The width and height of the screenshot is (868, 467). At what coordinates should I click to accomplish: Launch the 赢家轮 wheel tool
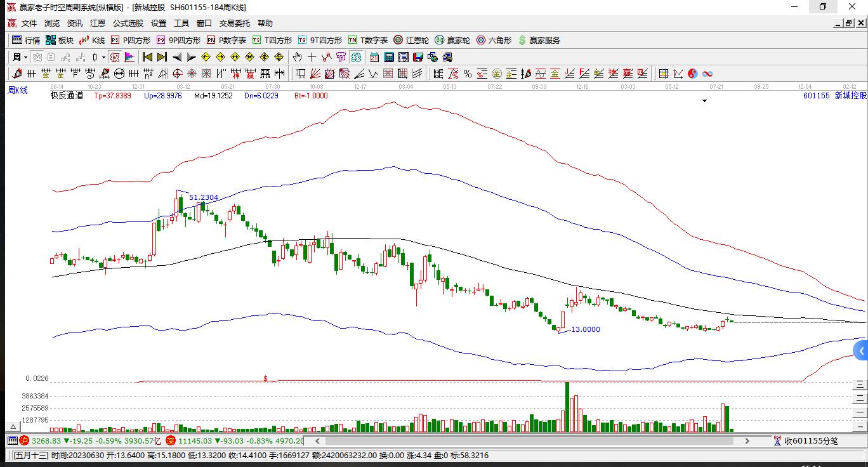(452, 40)
